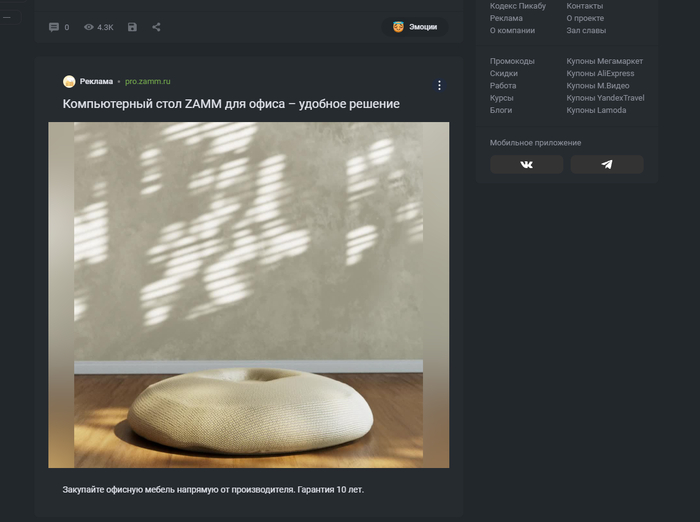
Task: Visit the pro.zamm.ru link
Action: 148,82
